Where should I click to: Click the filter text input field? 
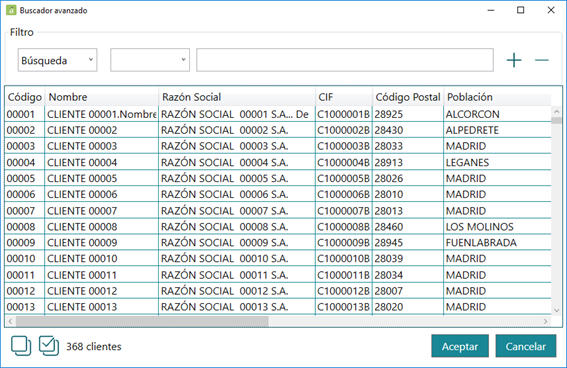click(x=345, y=60)
